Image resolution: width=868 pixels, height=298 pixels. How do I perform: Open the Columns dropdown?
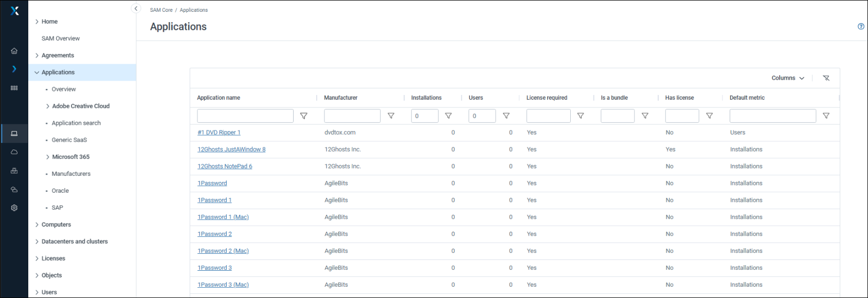pyautogui.click(x=788, y=78)
